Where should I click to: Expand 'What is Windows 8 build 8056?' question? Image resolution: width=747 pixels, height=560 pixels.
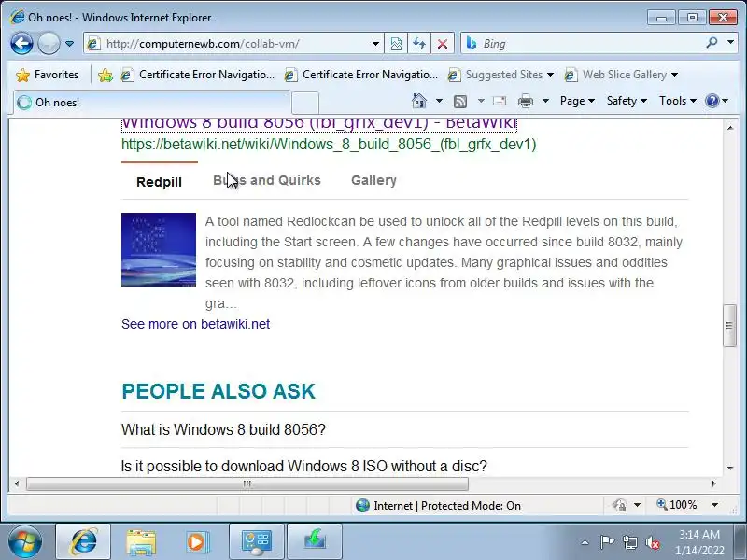point(223,429)
